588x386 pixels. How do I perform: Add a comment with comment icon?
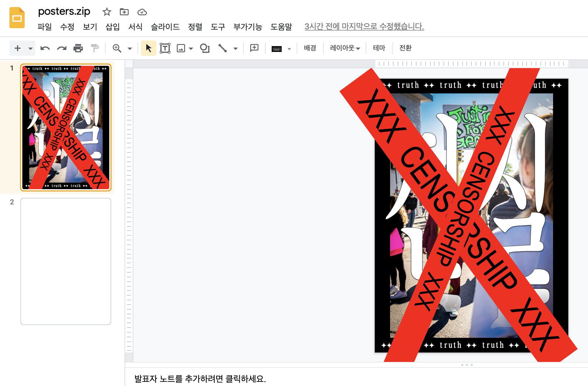254,48
